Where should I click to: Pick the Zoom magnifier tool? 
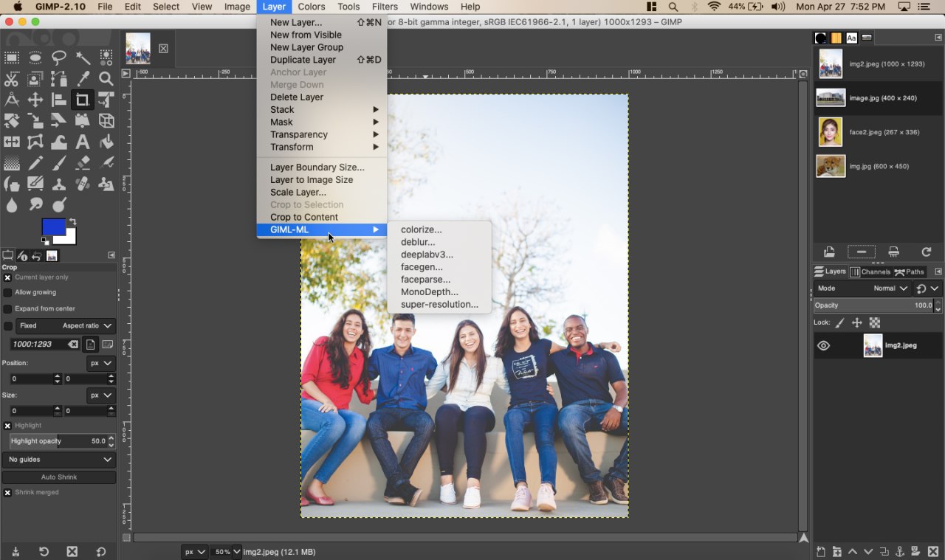pos(106,79)
